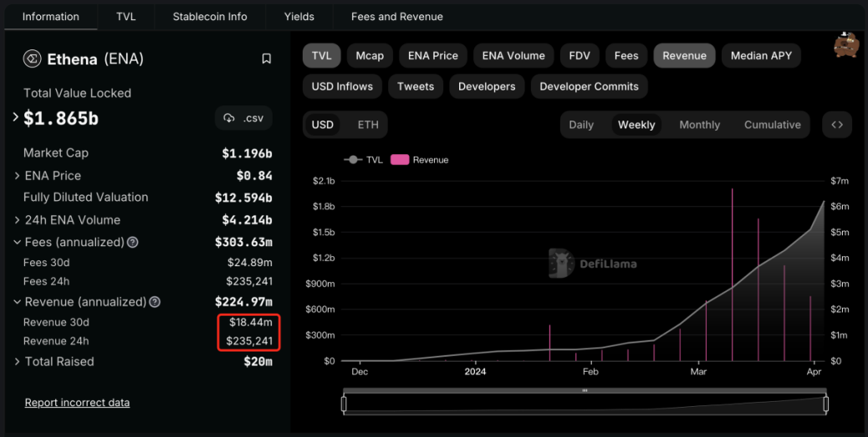The height and width of the screenshot is (437, 868).
Task: Click the Fees 24h label
Action: pyautogui.click(x=47, y=281)
